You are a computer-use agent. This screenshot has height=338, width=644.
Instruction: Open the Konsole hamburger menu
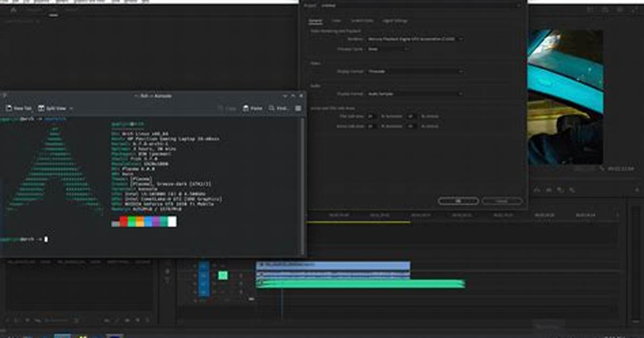(298, 108)
